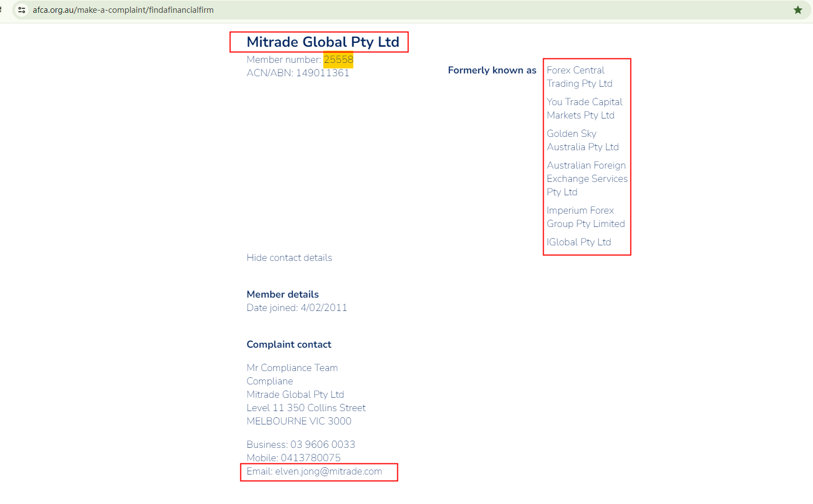
Task: Click the 'Compliane' department line
Action: 270,381
